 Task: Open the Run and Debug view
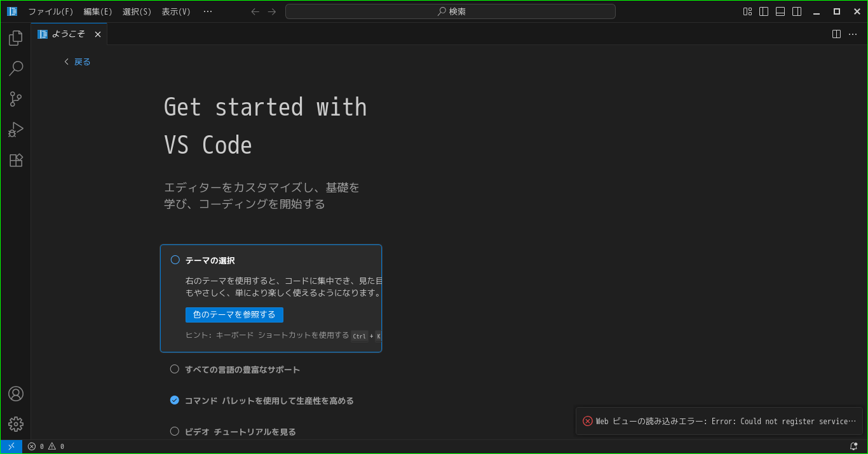pos(16,130)
